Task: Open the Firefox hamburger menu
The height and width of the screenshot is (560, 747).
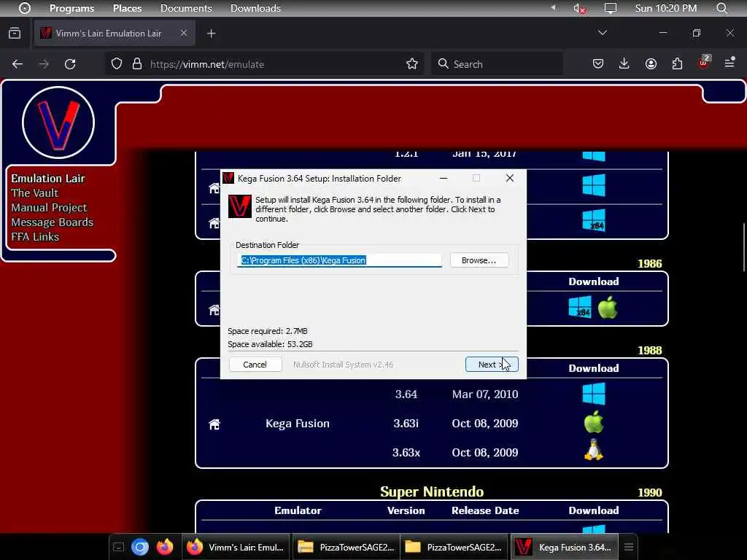Action: tap(729, 63)
